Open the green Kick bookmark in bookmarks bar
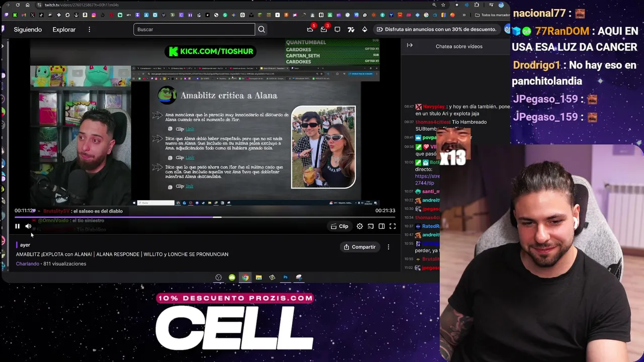The image size is (644, 362). pyautogui.click(x=15, y=15)
